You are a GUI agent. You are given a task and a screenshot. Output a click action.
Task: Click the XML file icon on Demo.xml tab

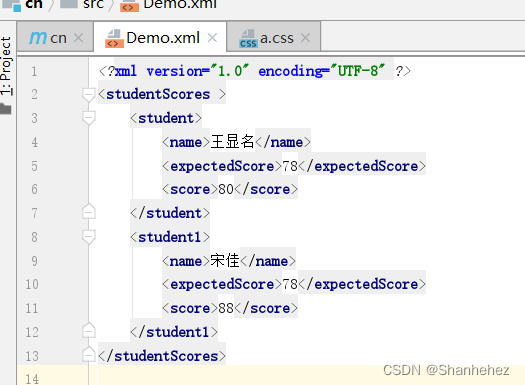(x=114, y=39)
